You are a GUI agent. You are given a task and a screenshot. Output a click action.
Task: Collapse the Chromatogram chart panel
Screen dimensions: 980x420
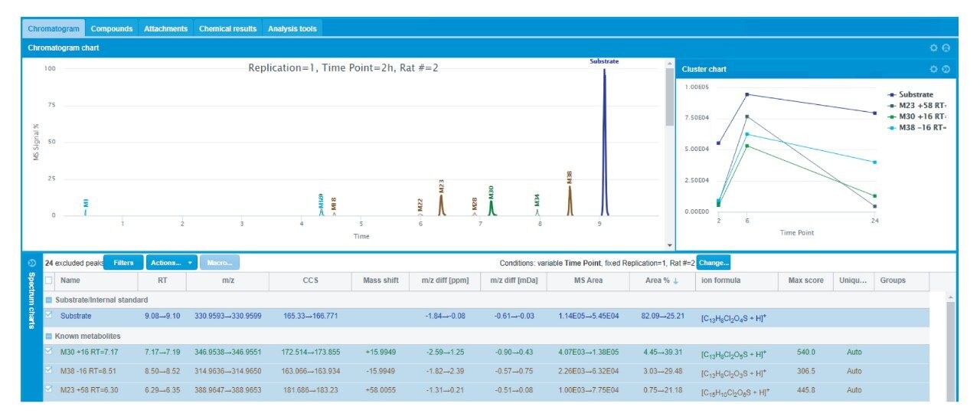[946, 48]
